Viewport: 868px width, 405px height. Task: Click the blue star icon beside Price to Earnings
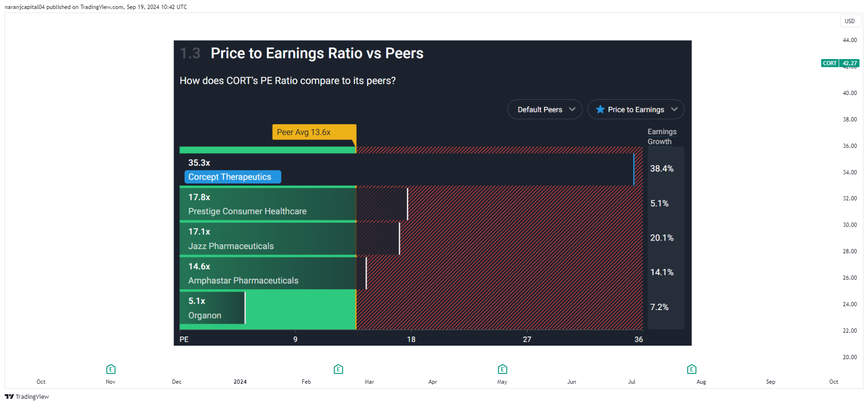(600, 109)
